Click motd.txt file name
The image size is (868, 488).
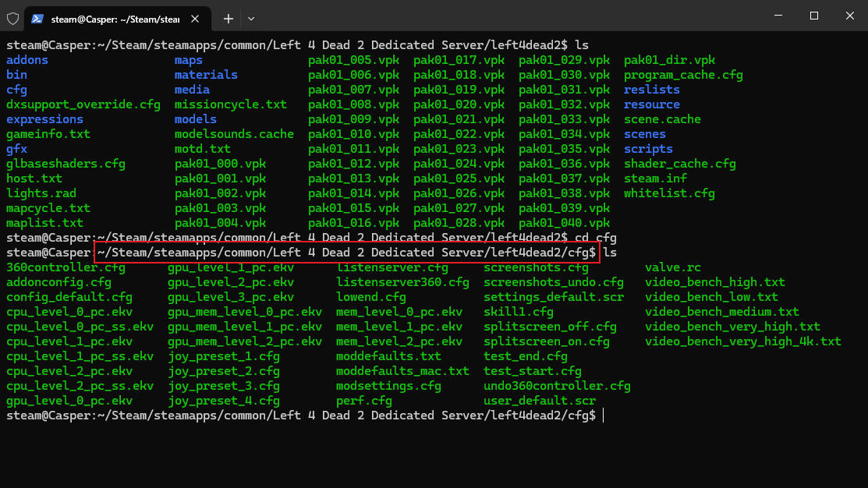203,149
